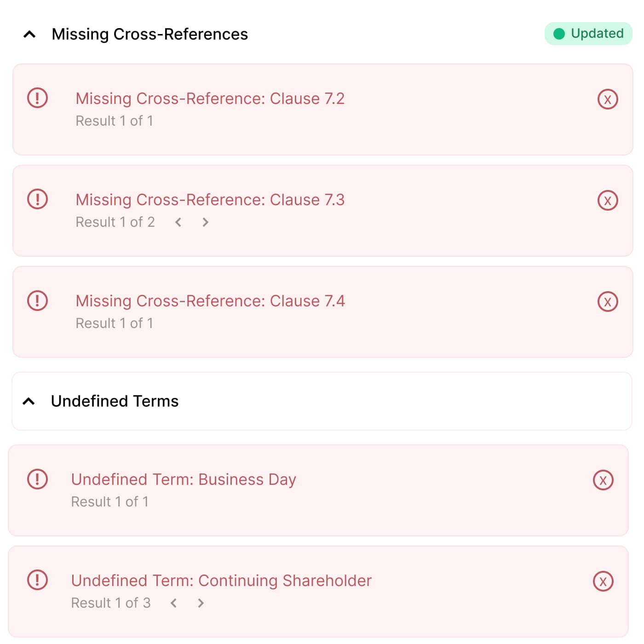Dismiss the Business Day undefined term
644x644 pixels.
[x=603, y=480]
